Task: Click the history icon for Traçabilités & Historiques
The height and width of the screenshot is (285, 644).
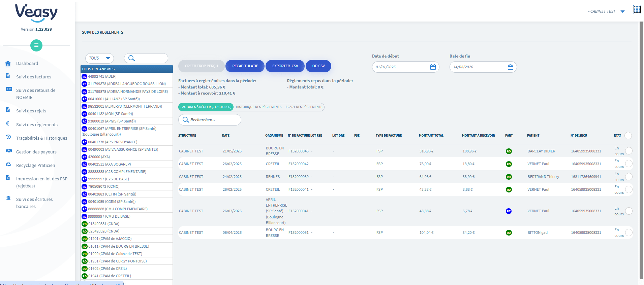Action: click(x=8, y=137)
